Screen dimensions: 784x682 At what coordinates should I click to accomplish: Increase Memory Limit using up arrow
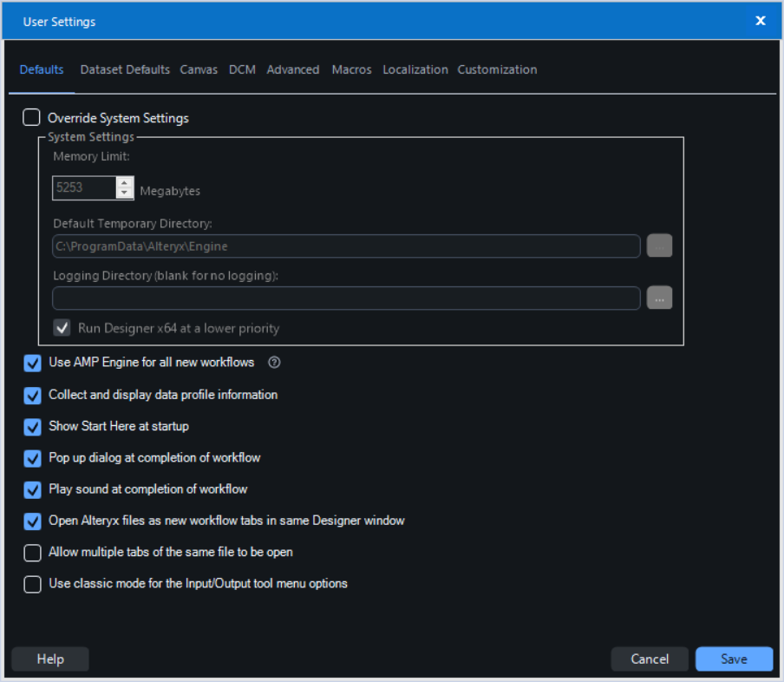click(x=123, y=183)
